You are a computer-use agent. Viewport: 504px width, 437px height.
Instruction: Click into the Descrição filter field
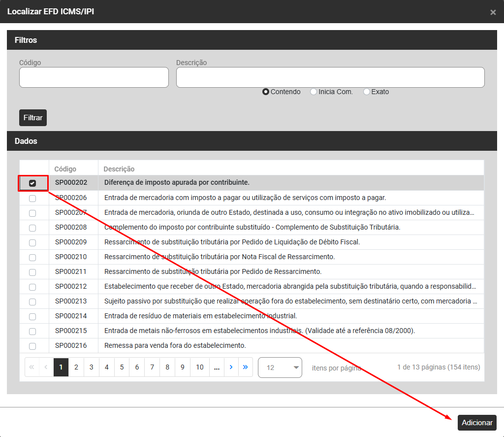point(330,77)
